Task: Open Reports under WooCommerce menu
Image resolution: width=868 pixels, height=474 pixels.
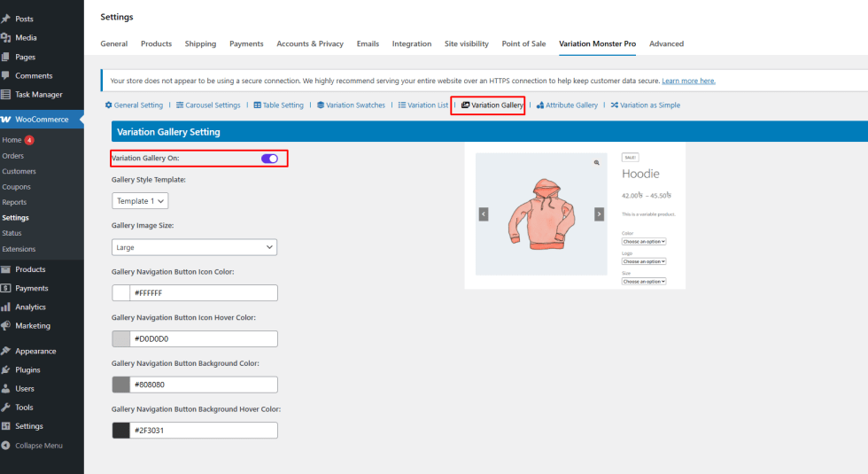Action: pyautogui.click(x=14, y=203)
